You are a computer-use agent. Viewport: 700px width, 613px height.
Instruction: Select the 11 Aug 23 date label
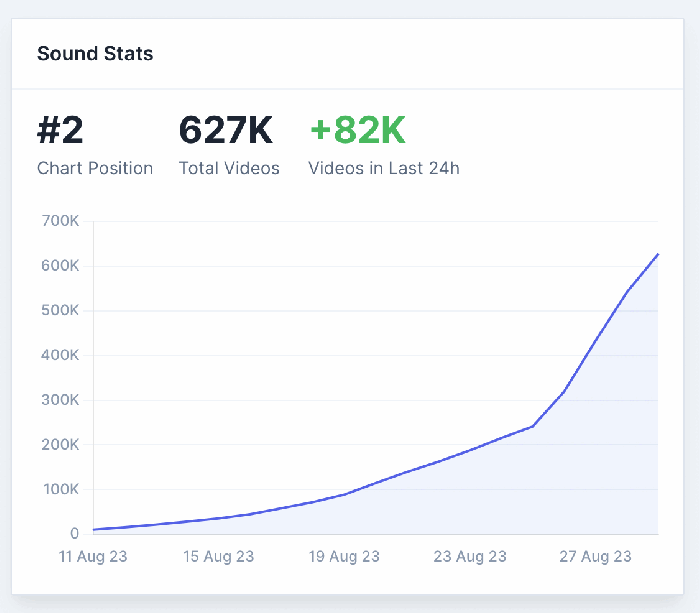point(94,557)
